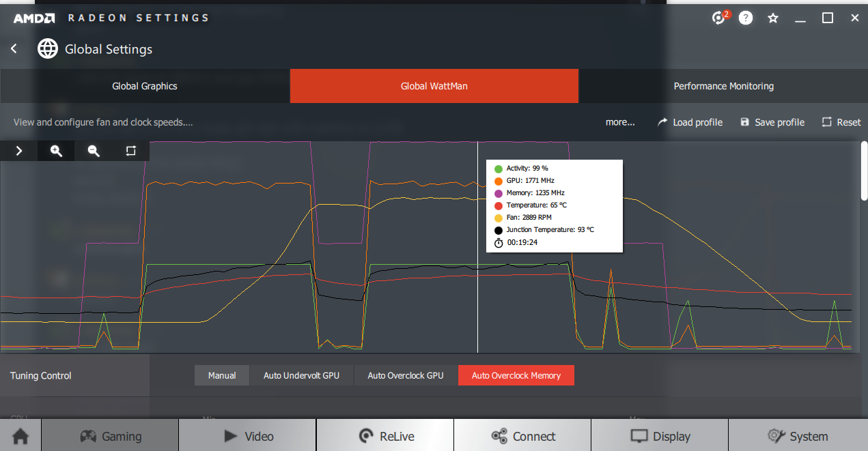This screenshot has width=868, height=451.
Task: Expand the graph legend panel arrow
Action: click(19, 151)
